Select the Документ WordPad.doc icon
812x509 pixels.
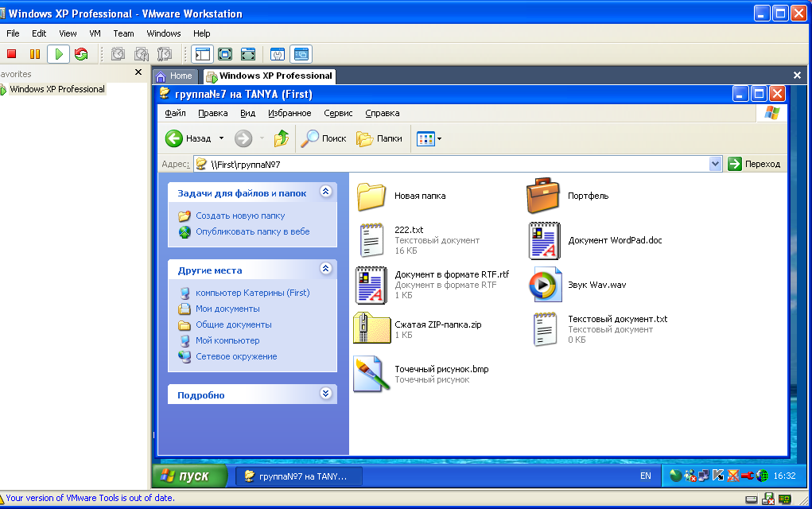click(544, 240)
